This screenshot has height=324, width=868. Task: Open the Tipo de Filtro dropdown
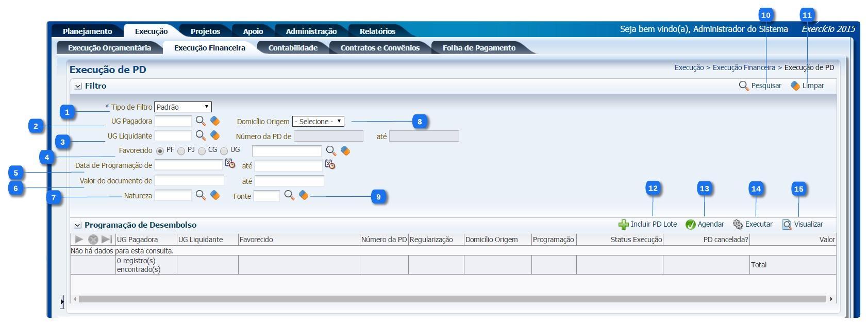183,107
